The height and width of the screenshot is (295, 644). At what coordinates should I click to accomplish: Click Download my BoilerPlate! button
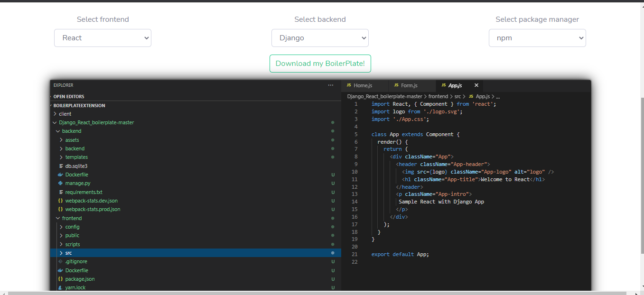320,64
